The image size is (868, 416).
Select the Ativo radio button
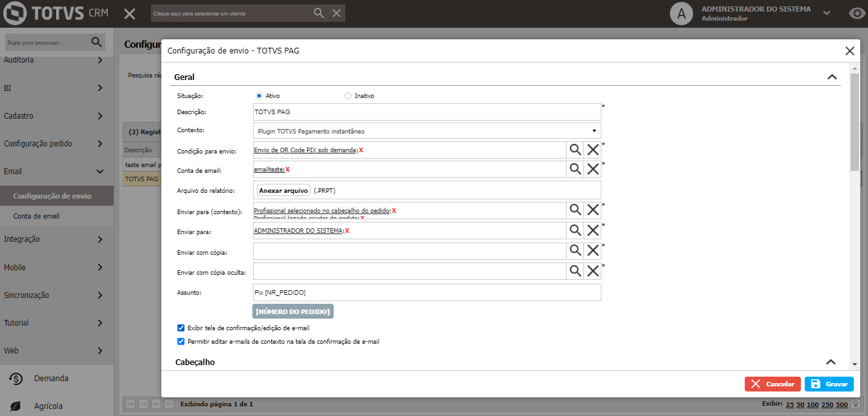[x=259, y=95]
